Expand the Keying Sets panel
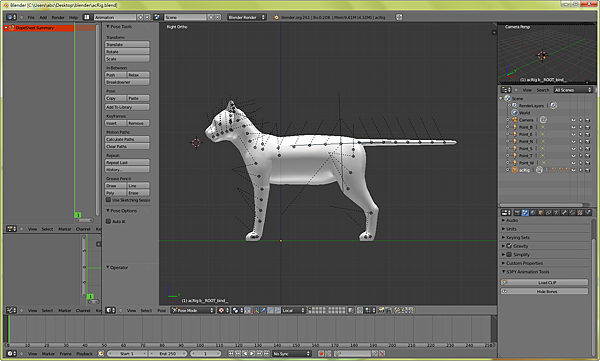The width and height of the screenshot is (600, 361). click(504, 237)
